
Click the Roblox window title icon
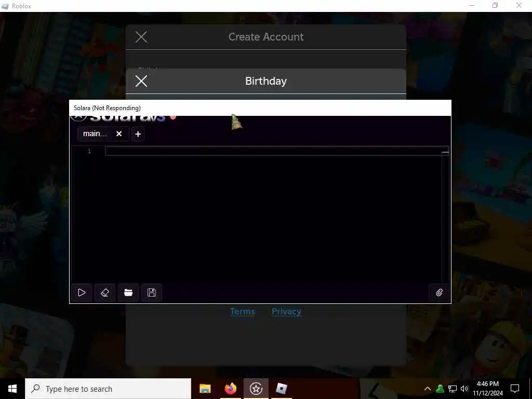tap(5, 6)
